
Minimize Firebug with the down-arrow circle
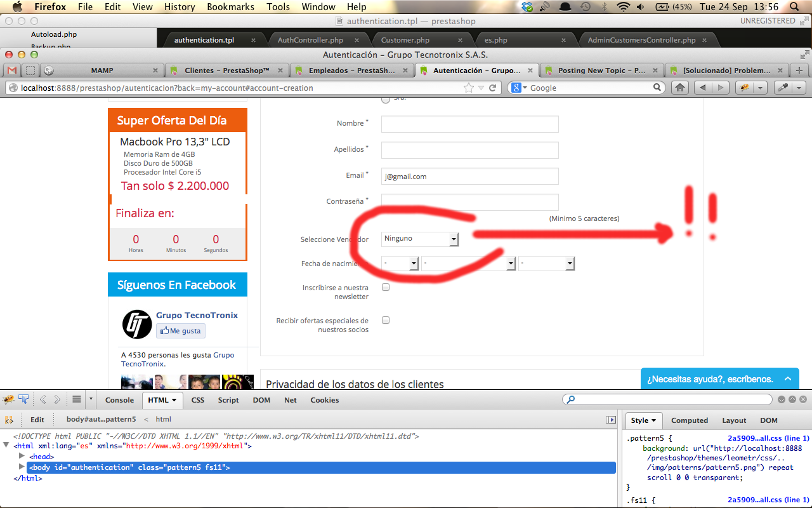point(782,399)
